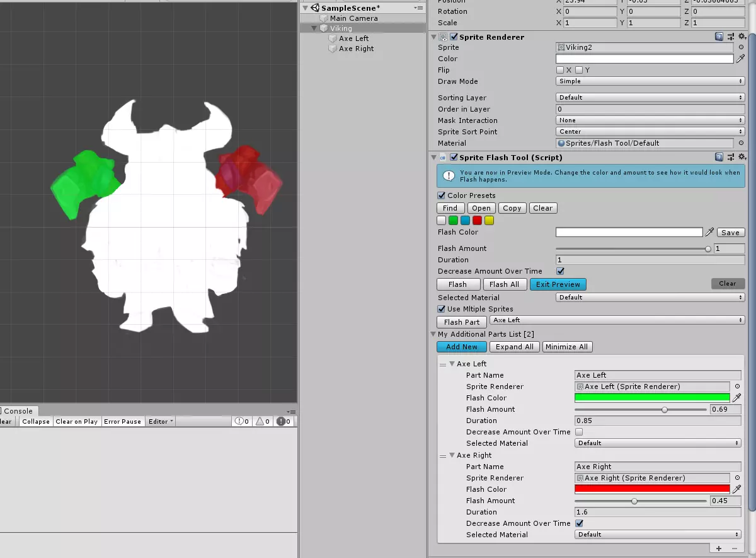The height and width of the screenshot is (558, 756).
Task: Click the Flash All button
Action: [x=505, y=284]
